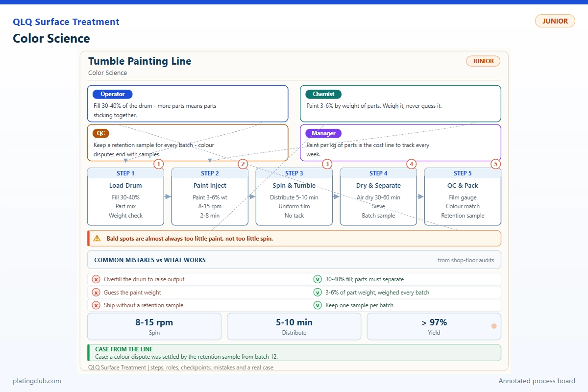Viewport: 588px width, 392px height.
Task: Click "Weight check" in the Load Drum step
Action: click(125, 216)
